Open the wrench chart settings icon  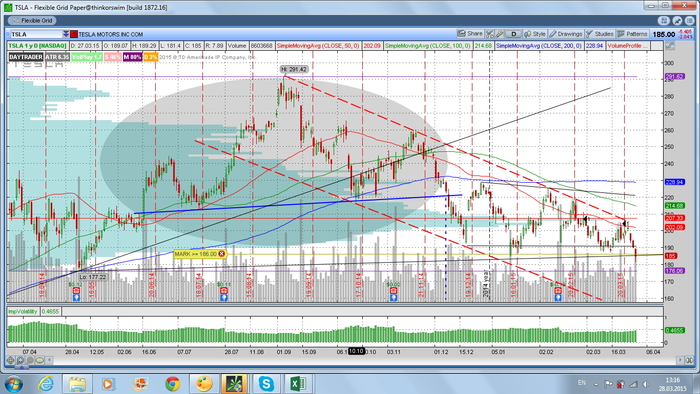[x=500, y=34]
